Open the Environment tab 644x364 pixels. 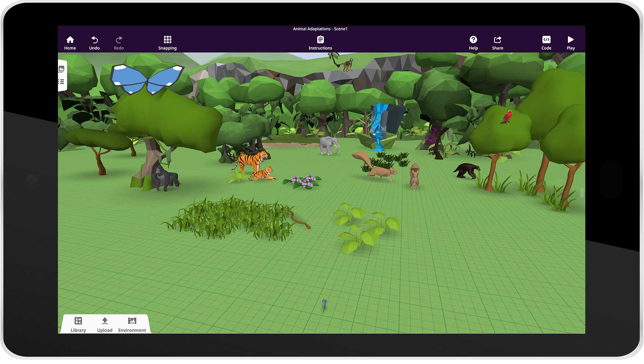tap(132, 324)
